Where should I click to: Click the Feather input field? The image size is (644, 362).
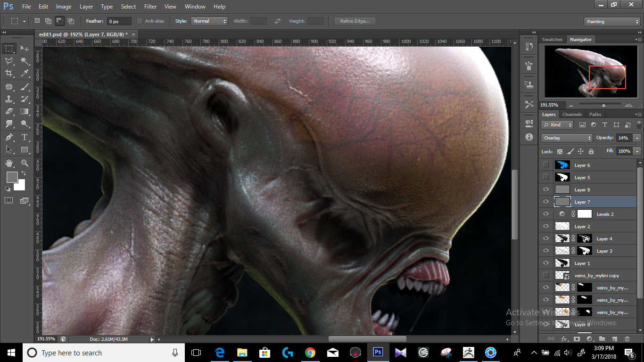pyautogui.click(x=119, y=21)
